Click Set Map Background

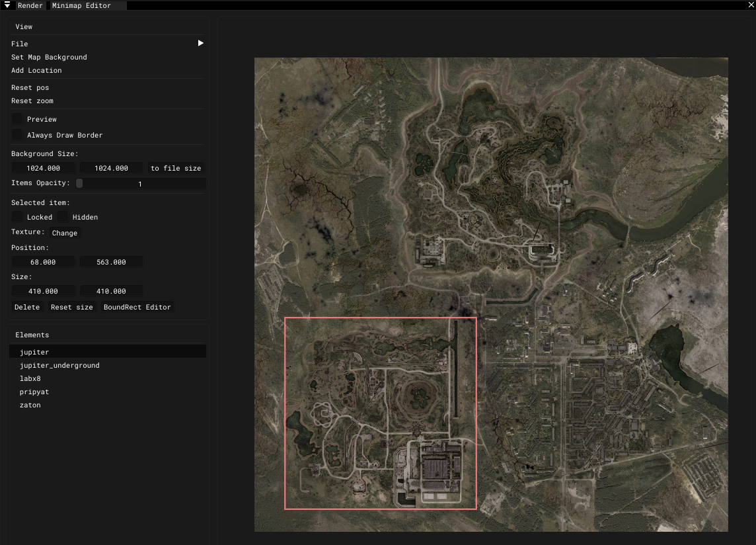pyautogui.click(x=49, y=57)
